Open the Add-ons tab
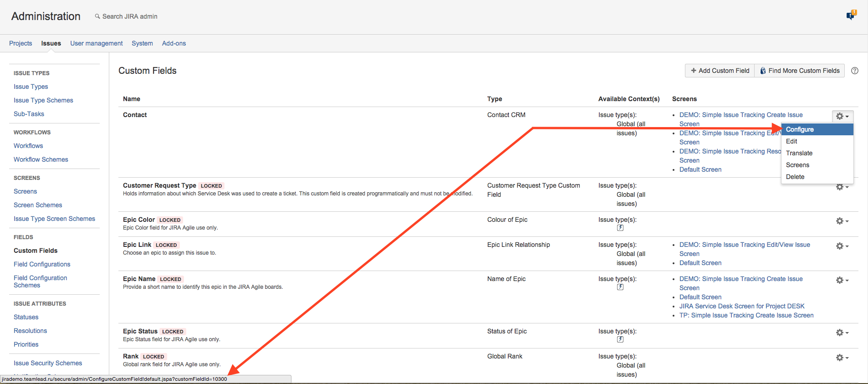Screen dimensions: 868x384 (x=174, y=43)
